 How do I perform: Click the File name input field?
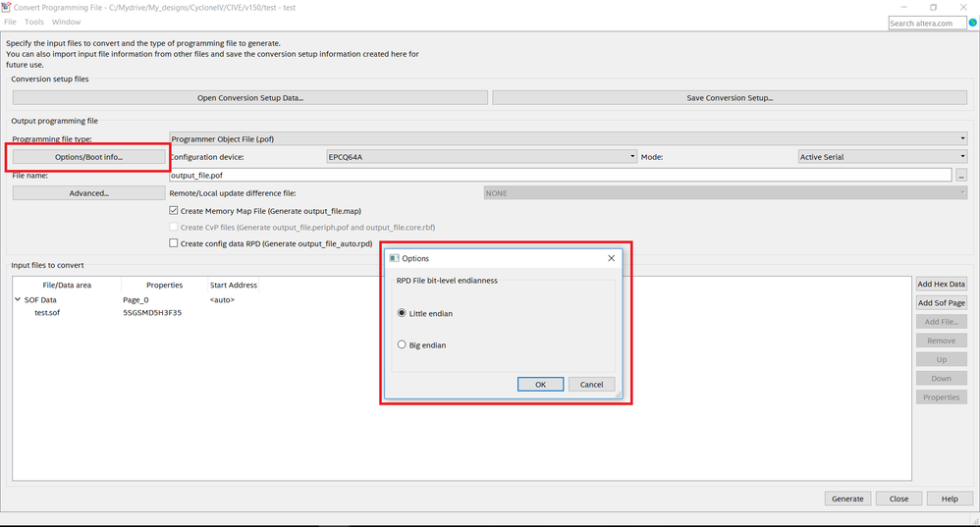tap(560, 176)
